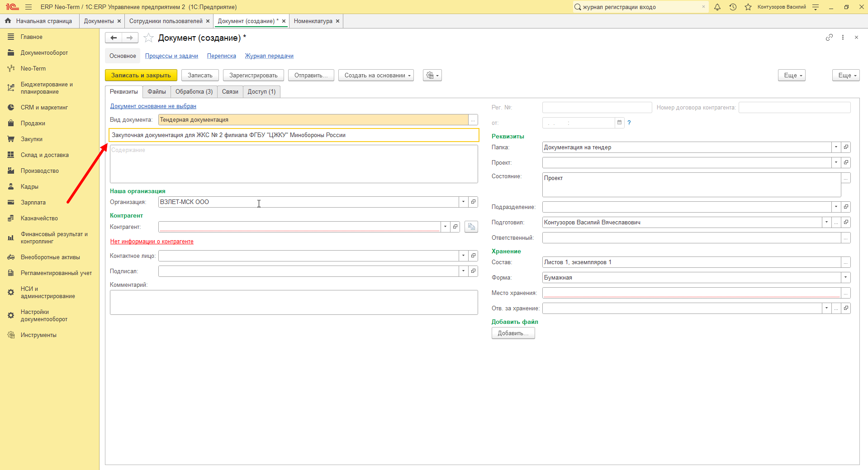868x470 pixels.
Task: Switch to the Доступ (1) tab
Action: point(261,92)
